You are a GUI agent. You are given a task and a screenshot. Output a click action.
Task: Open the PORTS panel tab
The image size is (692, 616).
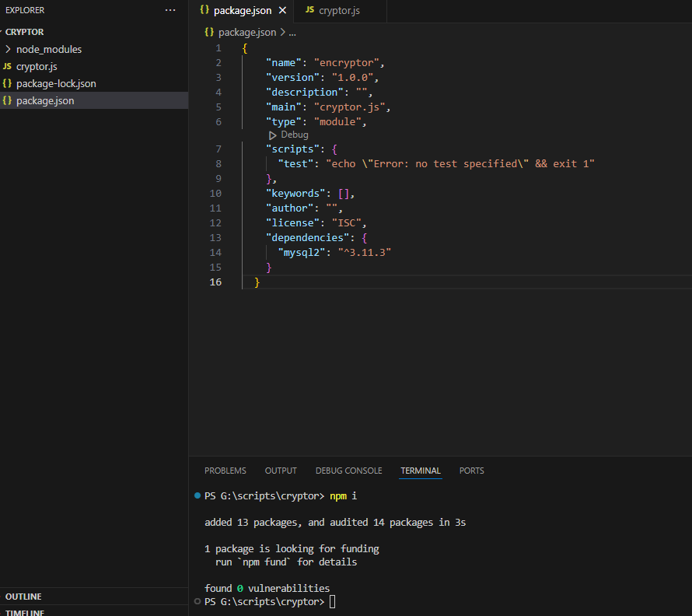tap(471, 471)
